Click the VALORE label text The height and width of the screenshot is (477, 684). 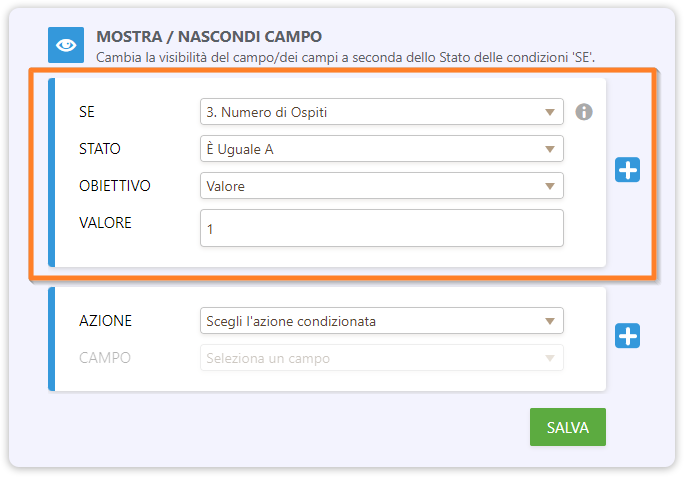click(x=105, y=222)
